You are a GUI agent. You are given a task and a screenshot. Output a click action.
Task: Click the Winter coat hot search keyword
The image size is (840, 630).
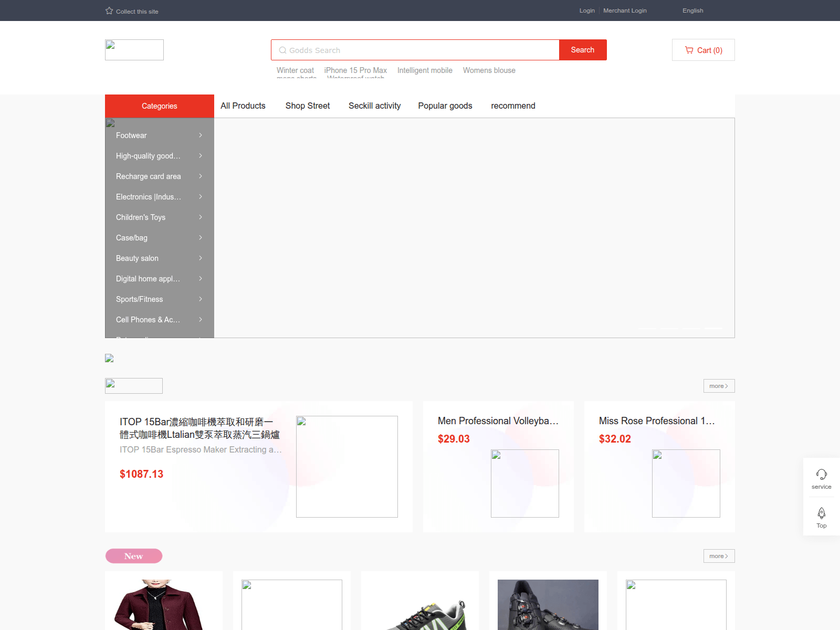(295, 70)
